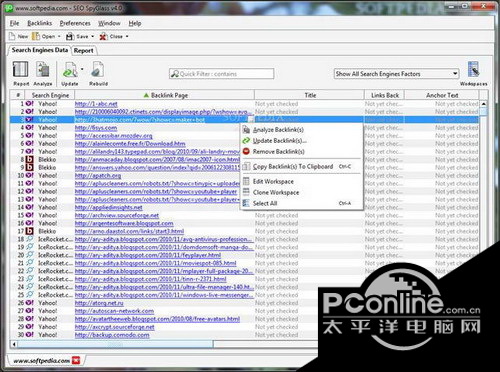Open the http://1-abc.net backlink
The height and width of the screenshot is (372, 500).
point(96,104)
